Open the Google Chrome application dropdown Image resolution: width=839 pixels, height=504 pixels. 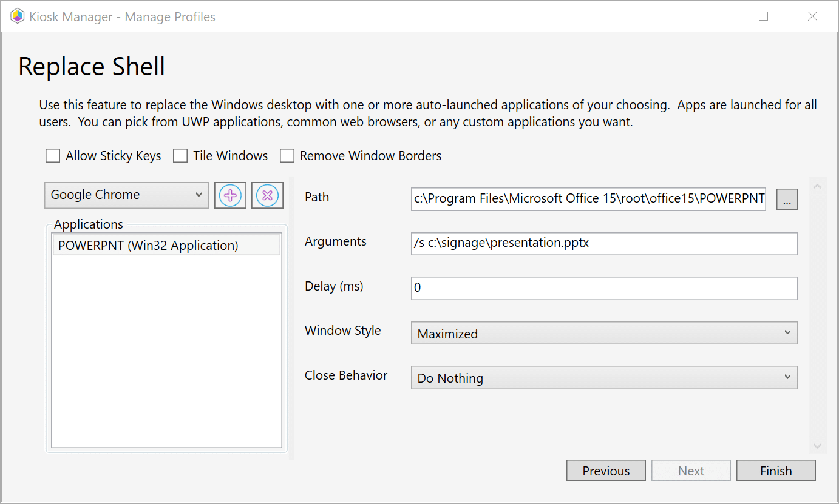[x=126, y=195]
